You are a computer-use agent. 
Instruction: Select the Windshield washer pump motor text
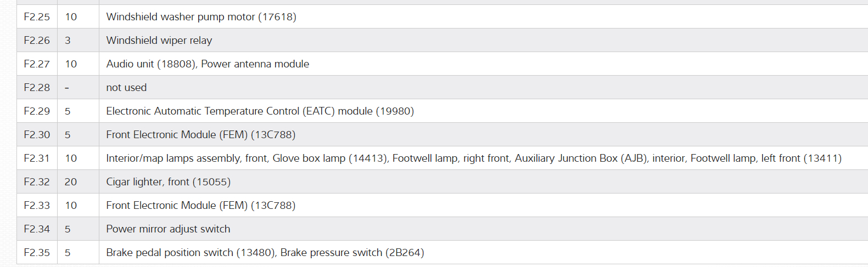(201, 17)
